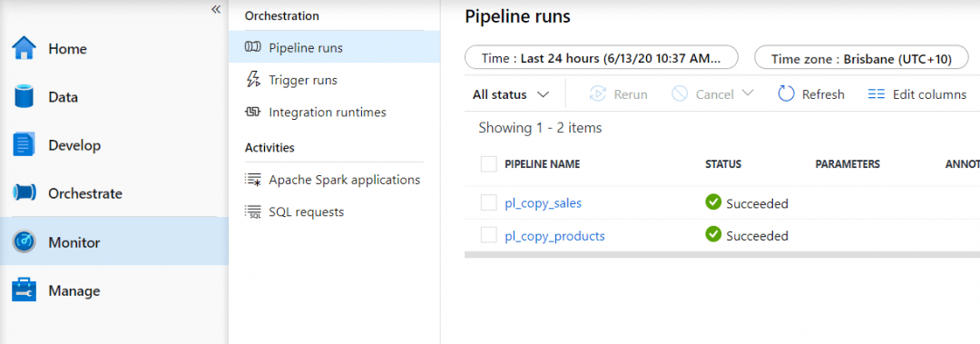Viewport: 980px width, 344px height.
Task: Click the Monitor gauge icon
Action: 24,242
